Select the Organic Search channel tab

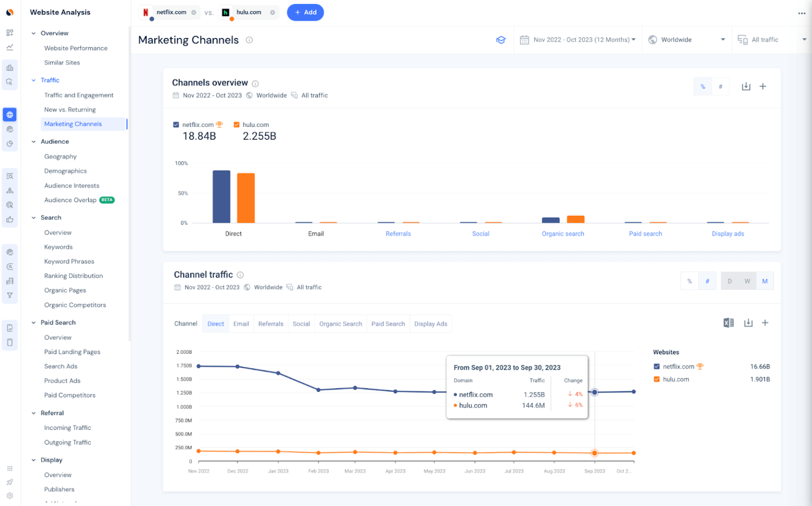pos(340,324)
